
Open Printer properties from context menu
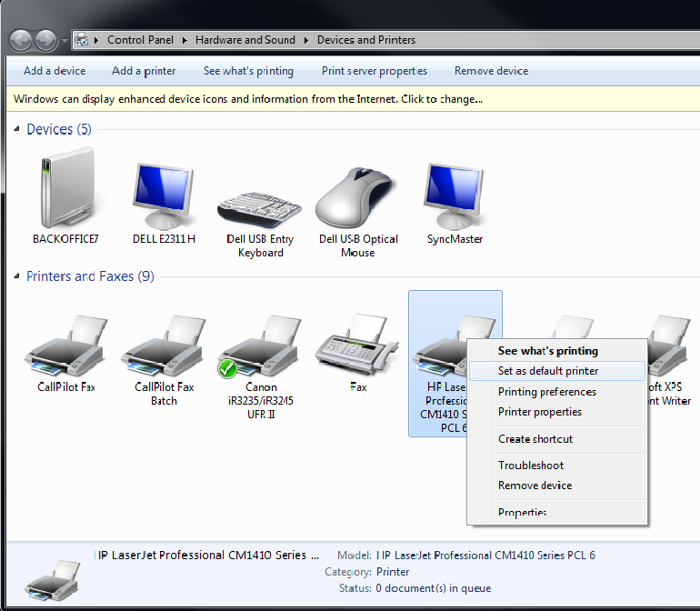tap(557, 412)
